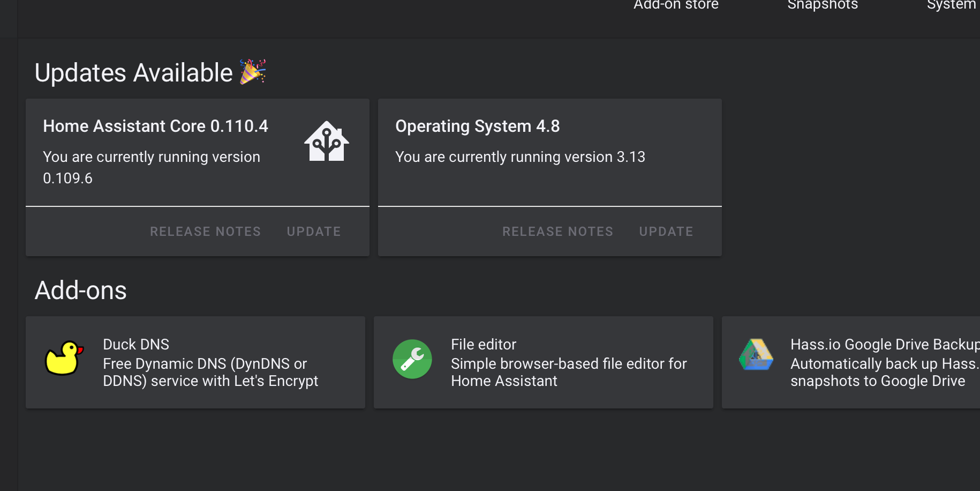Click the Home Assistant house logo icon

pyautogui.click(x=327, y=142)
